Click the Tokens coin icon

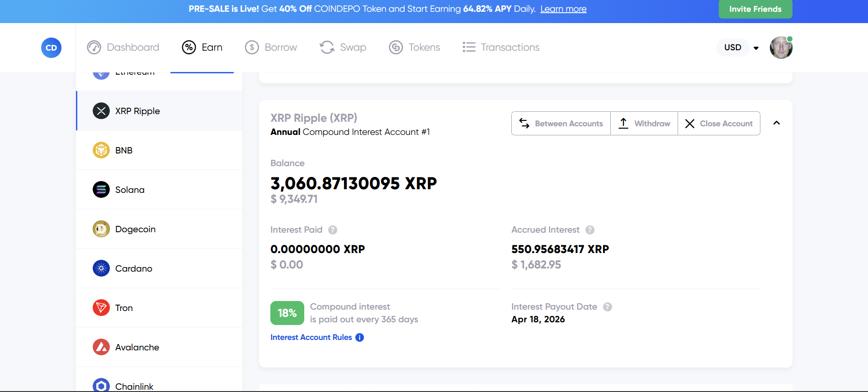click(396, 47)
